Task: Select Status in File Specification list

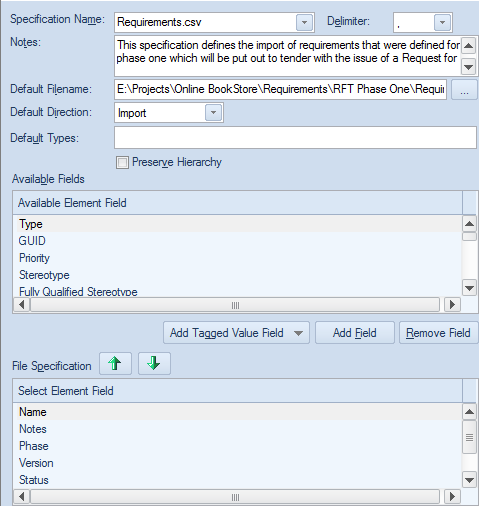Action: (237, 480)
